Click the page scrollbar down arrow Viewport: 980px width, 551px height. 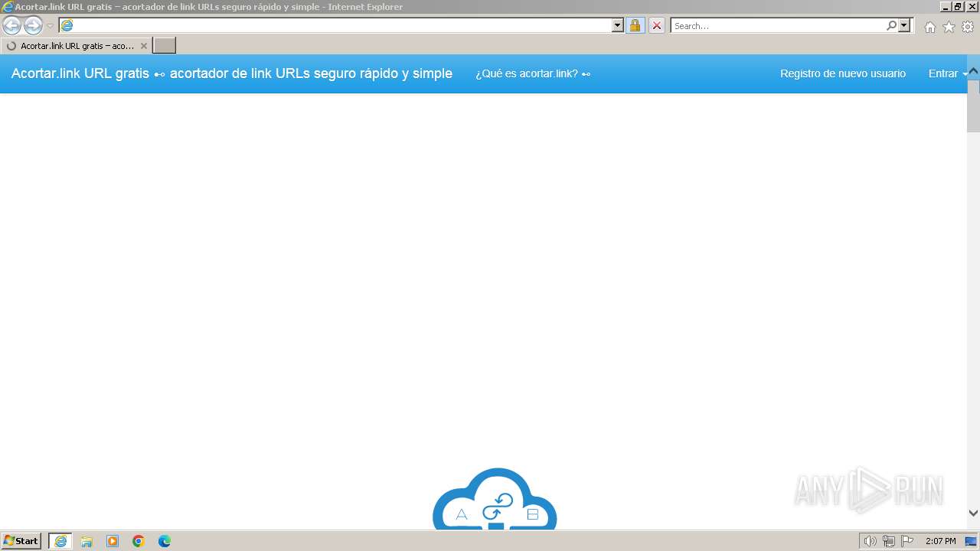click(x=974, y=514)
